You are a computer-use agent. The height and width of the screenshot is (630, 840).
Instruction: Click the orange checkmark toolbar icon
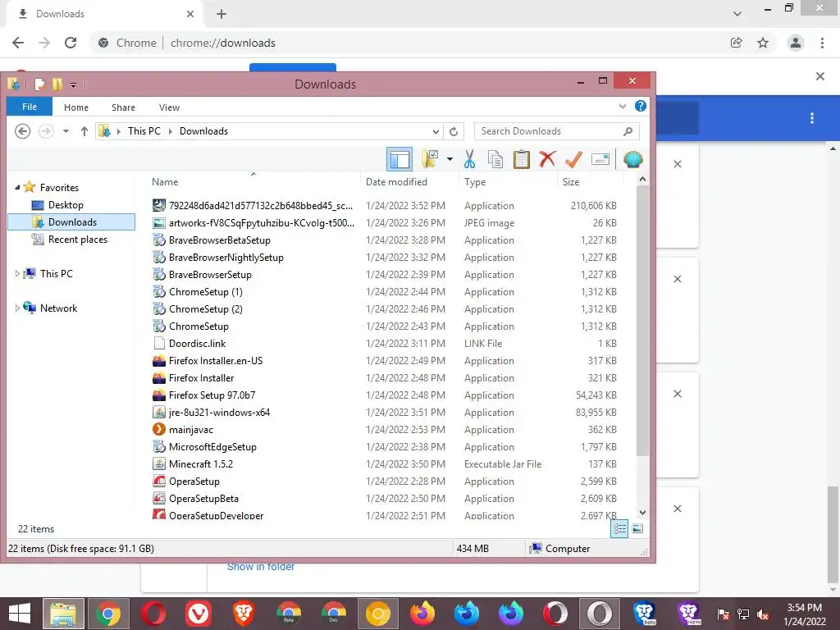[x=573, y=159]
